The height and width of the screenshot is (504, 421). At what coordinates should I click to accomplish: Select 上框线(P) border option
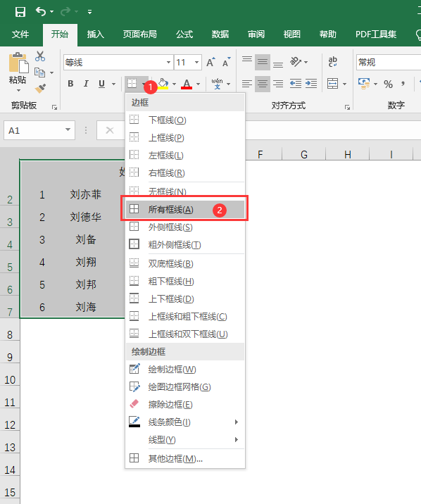[x=185, y=138]
